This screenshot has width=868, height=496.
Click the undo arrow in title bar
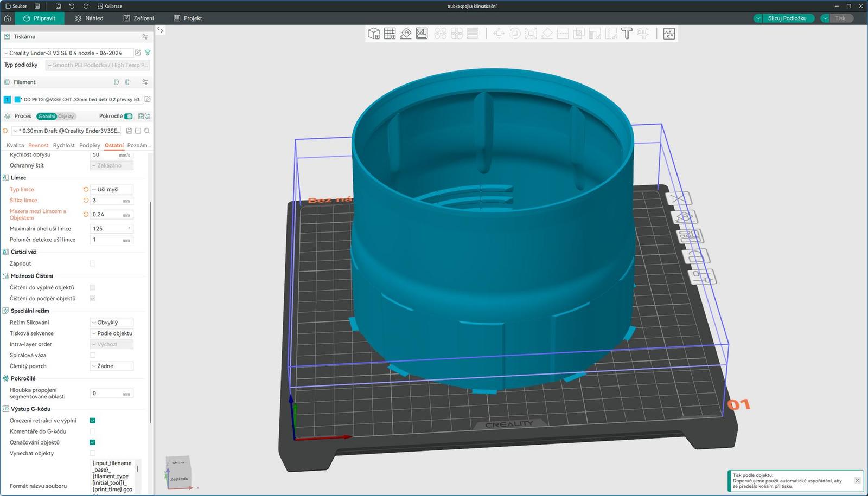[72, 6]
